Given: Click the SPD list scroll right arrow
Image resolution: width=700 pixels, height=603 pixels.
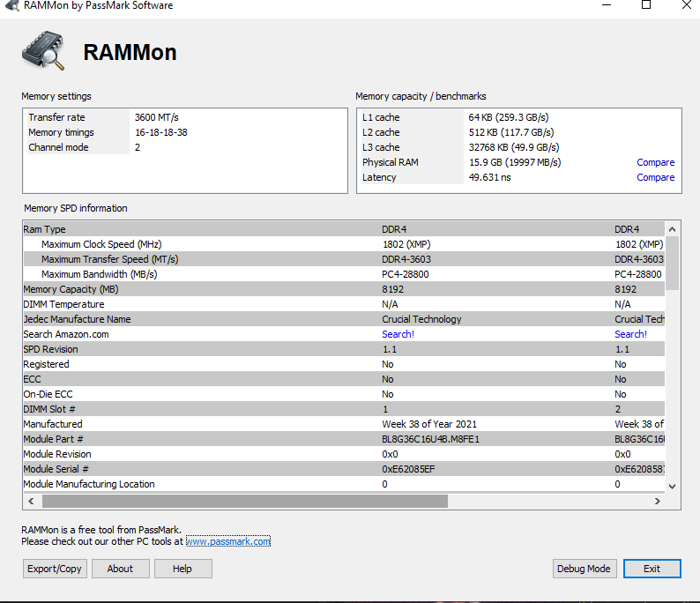Looking at the screenshot, I should (657, 502).
